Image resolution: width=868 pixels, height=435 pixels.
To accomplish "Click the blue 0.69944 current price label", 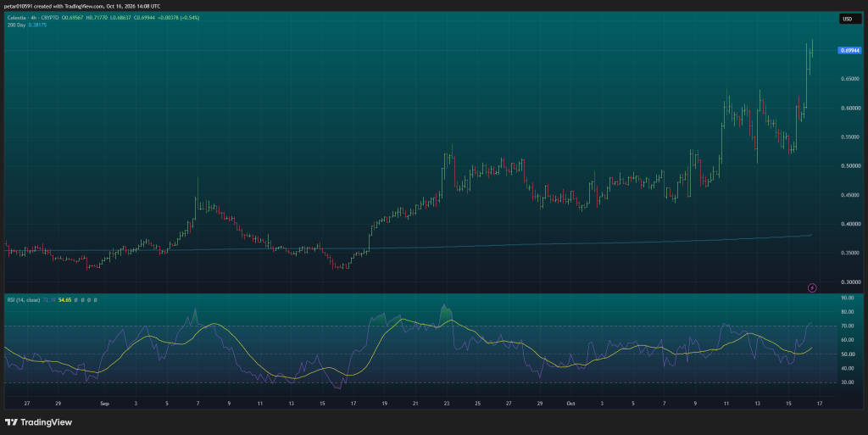I will (849, 50).
